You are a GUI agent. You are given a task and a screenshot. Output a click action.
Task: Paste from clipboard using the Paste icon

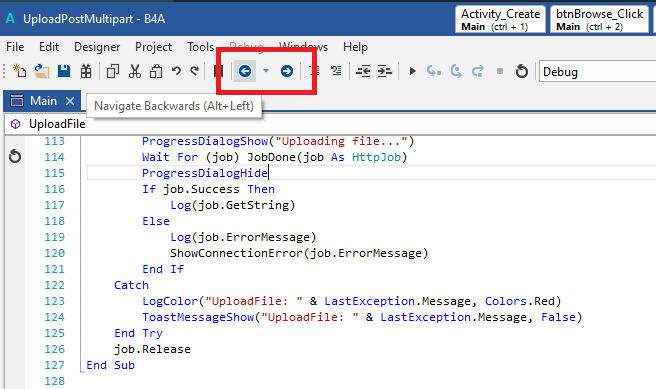pos(156,71)
